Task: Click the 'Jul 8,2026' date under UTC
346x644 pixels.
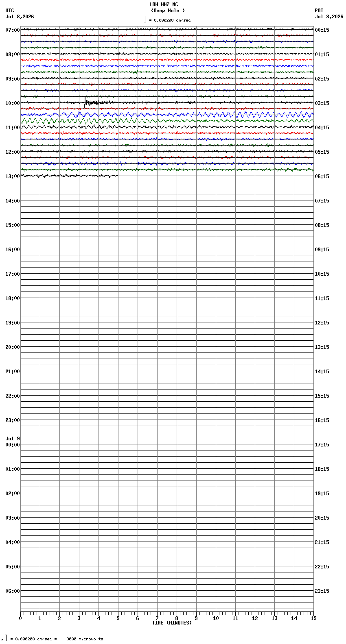Action: click(20, 17)
